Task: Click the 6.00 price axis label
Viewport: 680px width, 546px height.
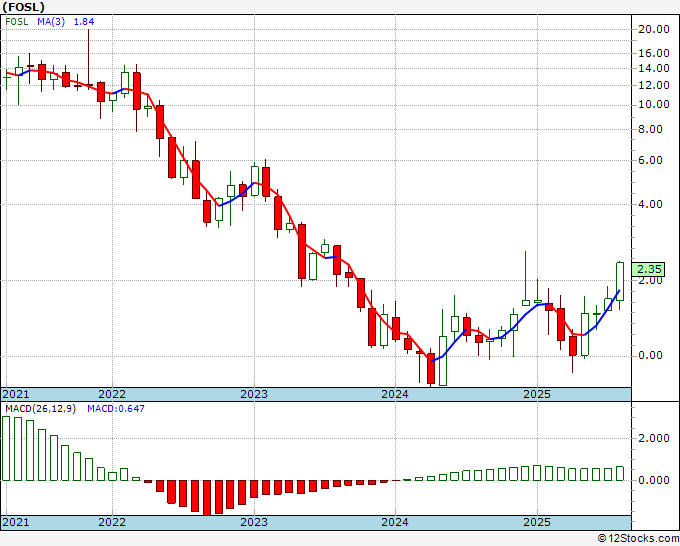Action: (651, 160)
